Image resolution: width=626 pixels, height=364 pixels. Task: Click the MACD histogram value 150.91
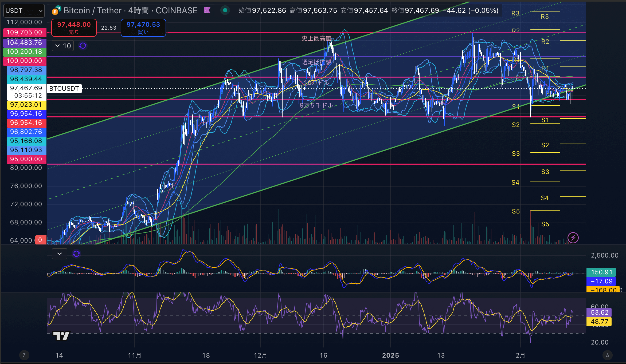[x=601, y=272]
